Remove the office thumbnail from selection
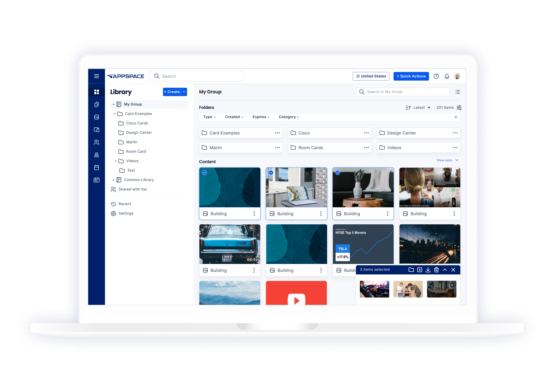This screenshot has height=392, width=554. coord(452,285)
